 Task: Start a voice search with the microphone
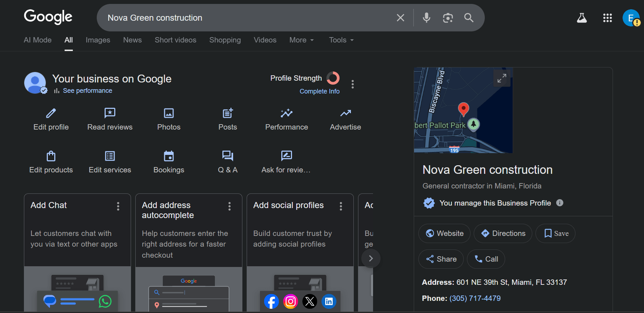[426, 18]
